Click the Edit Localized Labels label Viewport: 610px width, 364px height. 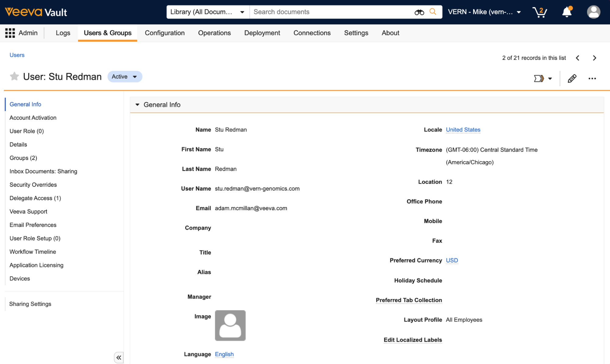413,340
